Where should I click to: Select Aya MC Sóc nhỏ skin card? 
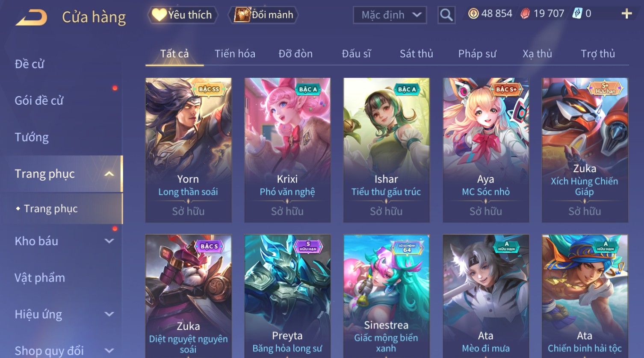pyautogui.click(x=486, y=150)
